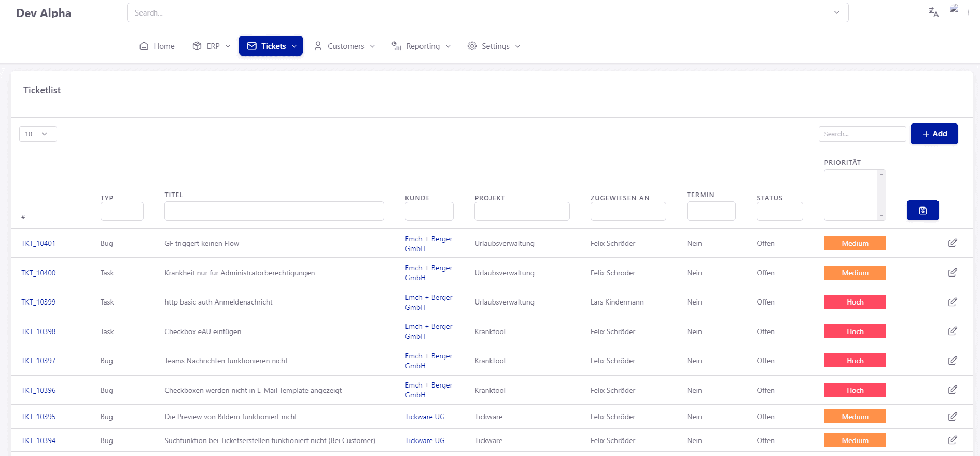Open ticket link TKT_10398
Viewport: 980px width, 456px height.
coord(38,331)
